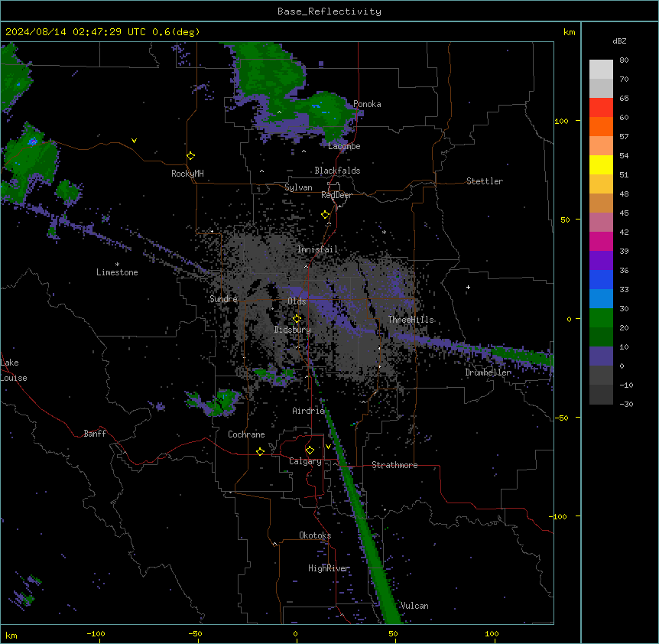This screenshot has width=659, height=644.
Task: Click the Cochrane label
Action: [246, 434]
